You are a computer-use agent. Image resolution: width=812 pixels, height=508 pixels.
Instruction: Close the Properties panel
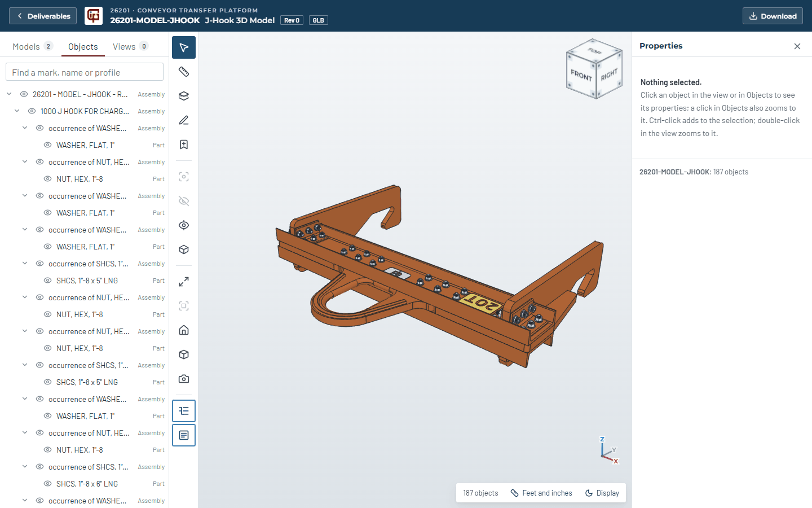(797, 46)
